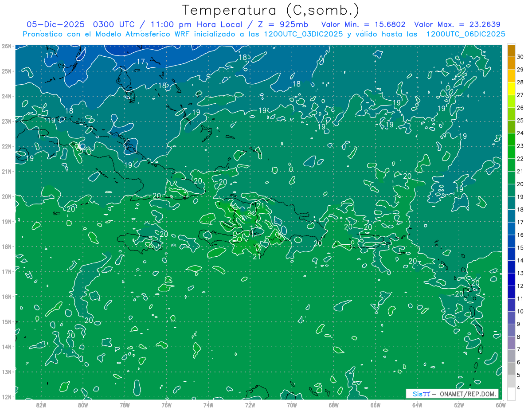Click the "72W" longitude axis label
Image resolution: width=532 pixels, height=411 pixels.
pyautogui.click(x=250, y=405)
